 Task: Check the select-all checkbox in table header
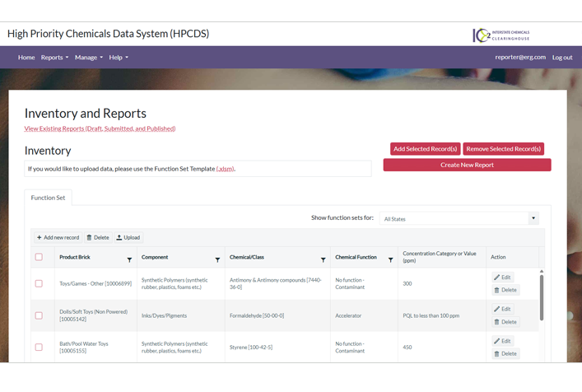(x=39, y=257)
